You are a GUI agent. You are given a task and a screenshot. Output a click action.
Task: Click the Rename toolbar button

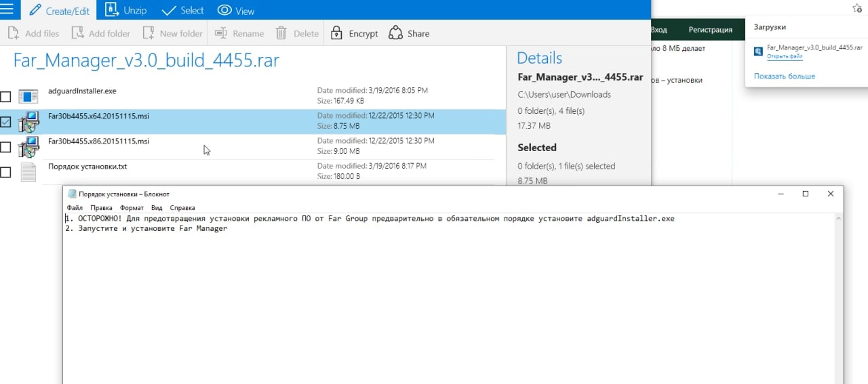[x=239, y=33]
